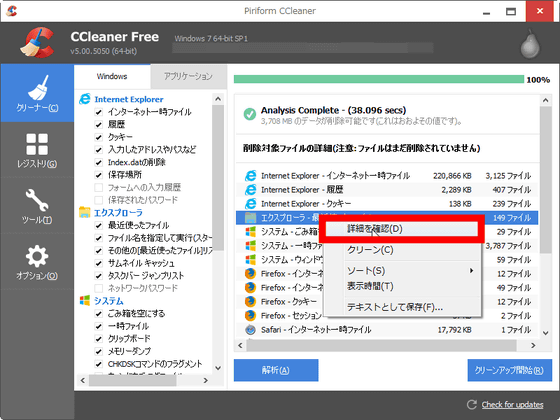Viewport: 560px width, 420px height.
Task: Toggle the 一時ファイル checkbox
Action: point(99,326)
